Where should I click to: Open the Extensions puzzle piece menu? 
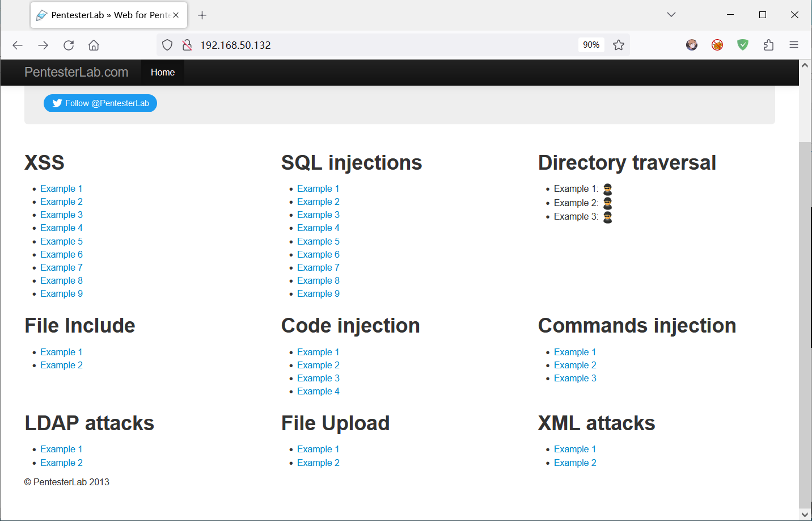coord(768,45)
